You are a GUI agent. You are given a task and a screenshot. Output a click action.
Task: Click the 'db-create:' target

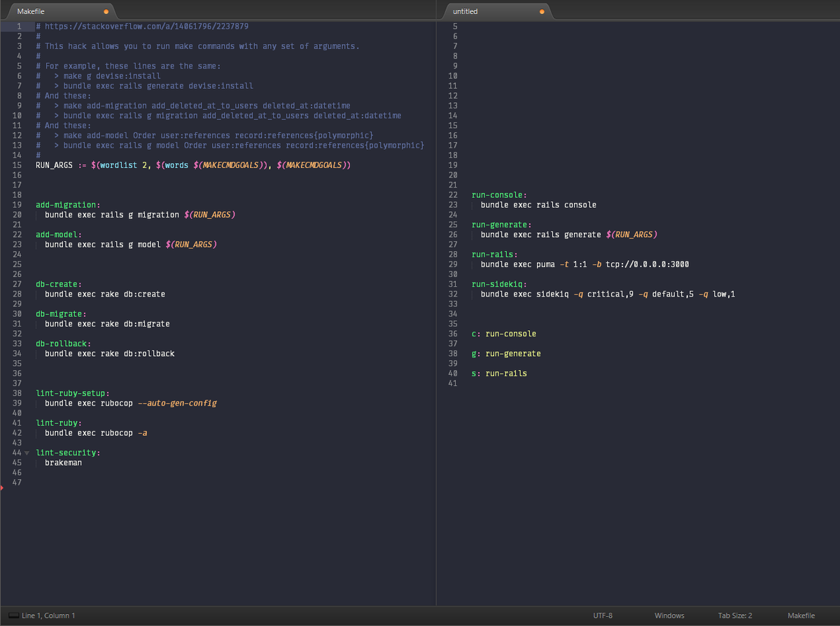59,284
